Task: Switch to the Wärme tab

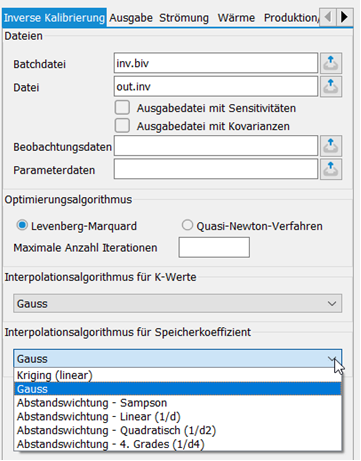Action: click(236, 18)
